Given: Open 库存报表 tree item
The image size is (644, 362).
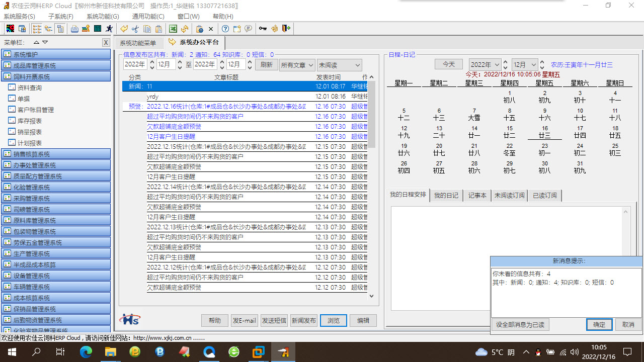Looking at the screenshot, I should click(x=30, y=121).
